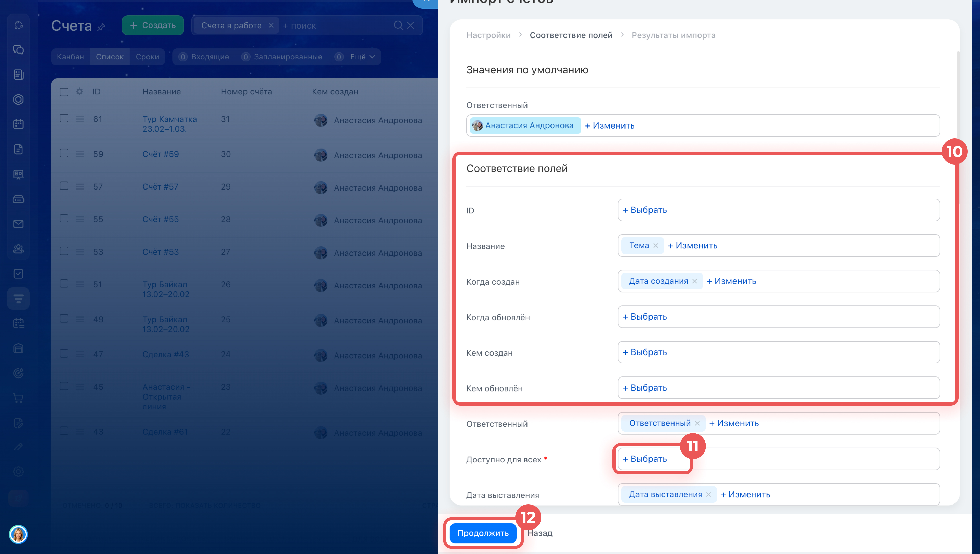Viewport: 980px width, 554px height.
Task: Click the Продолжить button
Action: coord(483,533)
